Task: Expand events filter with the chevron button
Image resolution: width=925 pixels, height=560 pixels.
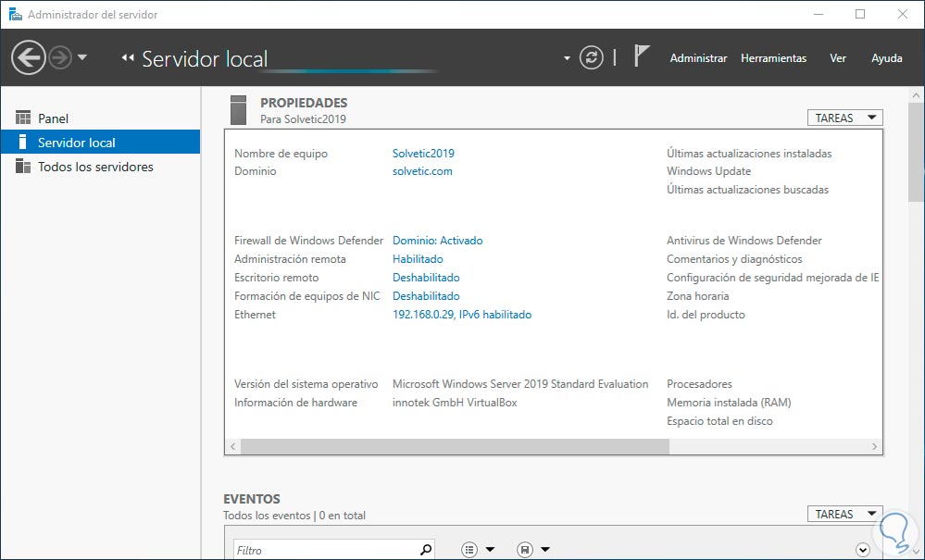Action: click(862, 550)
